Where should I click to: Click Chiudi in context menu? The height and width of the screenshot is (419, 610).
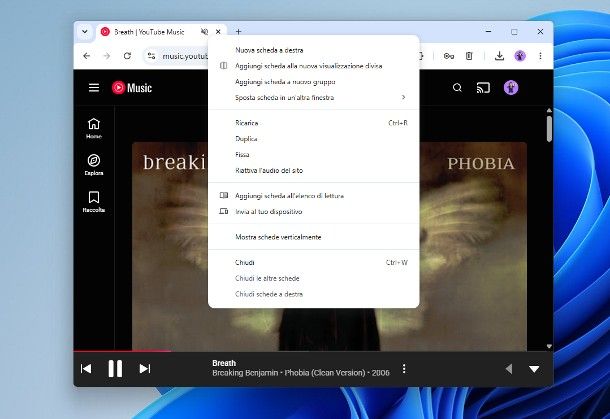[314, 263]
